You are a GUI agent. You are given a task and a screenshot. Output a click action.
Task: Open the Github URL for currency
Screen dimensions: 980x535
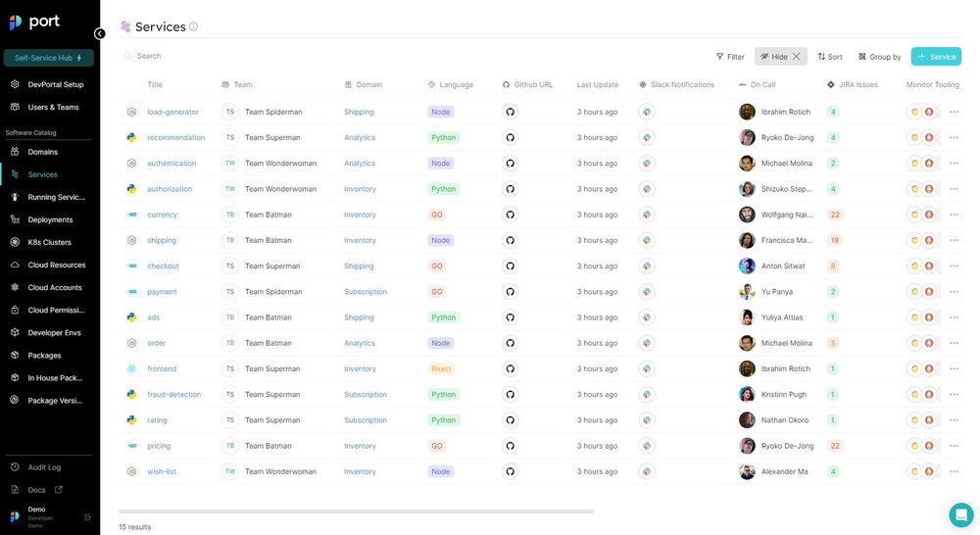click(x=510, y=215)
